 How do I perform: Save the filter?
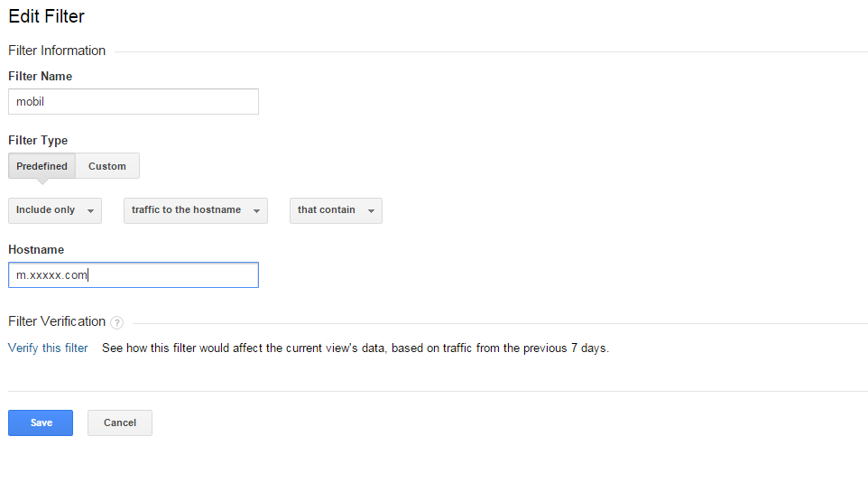(x=41, y=422)
